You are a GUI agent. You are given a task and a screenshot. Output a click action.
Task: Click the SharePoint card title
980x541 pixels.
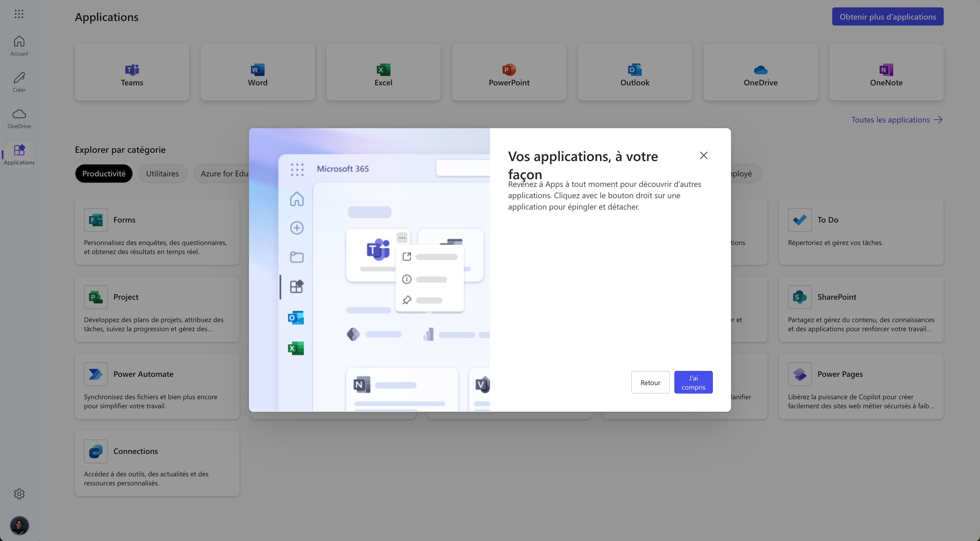point(837,297)
